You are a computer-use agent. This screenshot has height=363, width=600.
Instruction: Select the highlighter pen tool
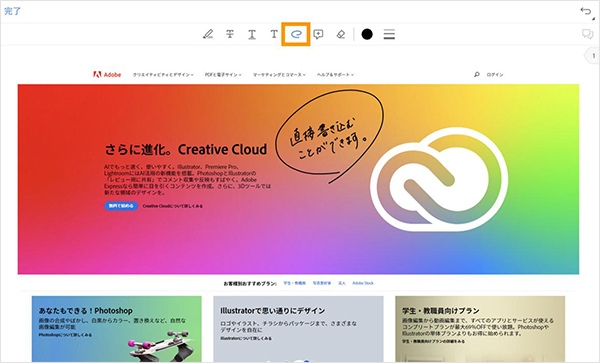point(208,34)
